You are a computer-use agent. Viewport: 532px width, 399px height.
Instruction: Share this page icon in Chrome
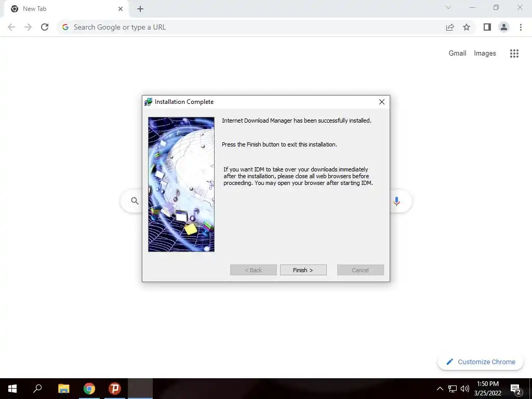point(450,27)
